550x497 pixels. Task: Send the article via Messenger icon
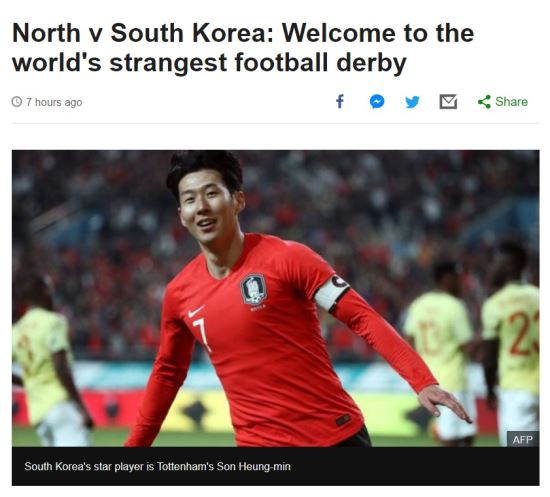tap(377, 102)
